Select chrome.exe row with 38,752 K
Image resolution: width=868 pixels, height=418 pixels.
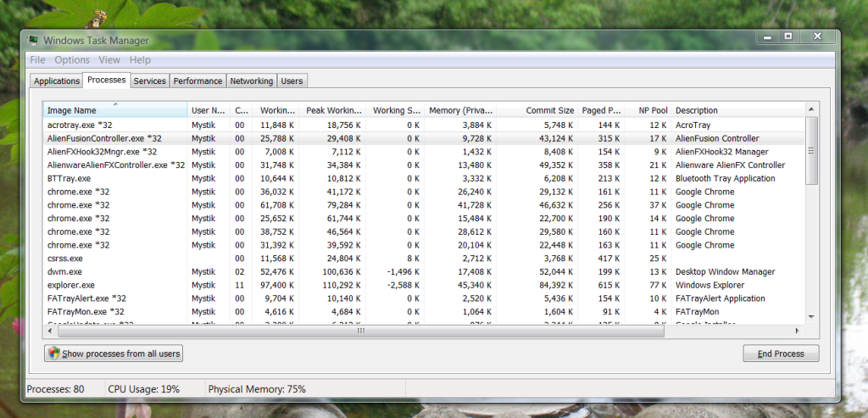(x=424, y=231)
